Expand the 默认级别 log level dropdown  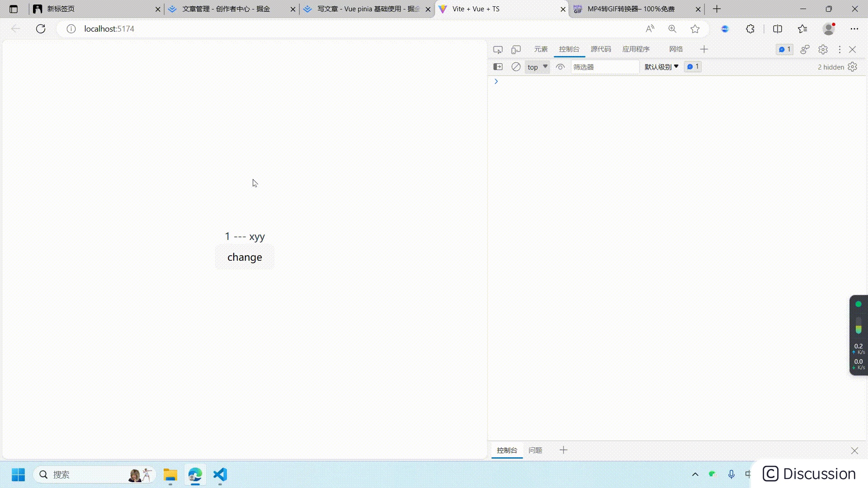661,67
